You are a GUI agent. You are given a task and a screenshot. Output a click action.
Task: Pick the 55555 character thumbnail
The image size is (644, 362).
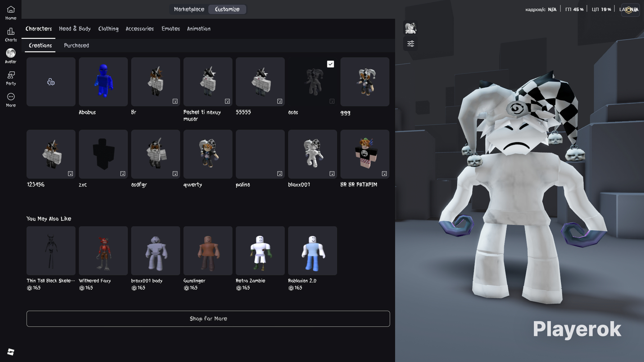coord(260,82)
